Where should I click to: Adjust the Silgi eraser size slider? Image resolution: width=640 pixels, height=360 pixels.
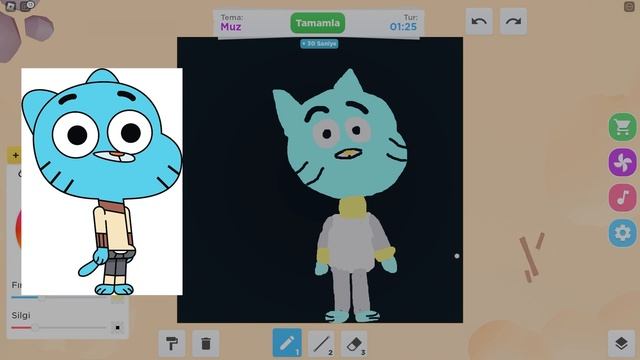pyautogui.click(x=59, y=327)
